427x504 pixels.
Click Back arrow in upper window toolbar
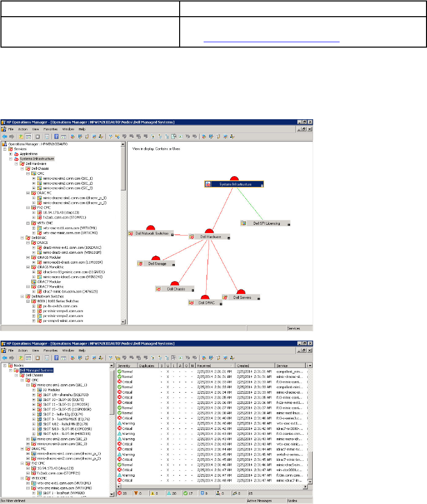click(4, 136)
